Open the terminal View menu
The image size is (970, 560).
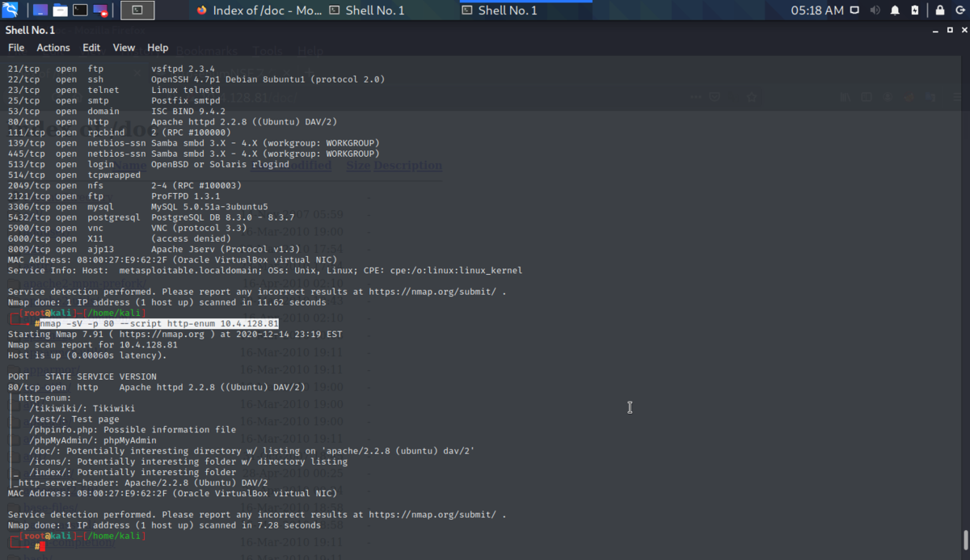pos(124,48)
